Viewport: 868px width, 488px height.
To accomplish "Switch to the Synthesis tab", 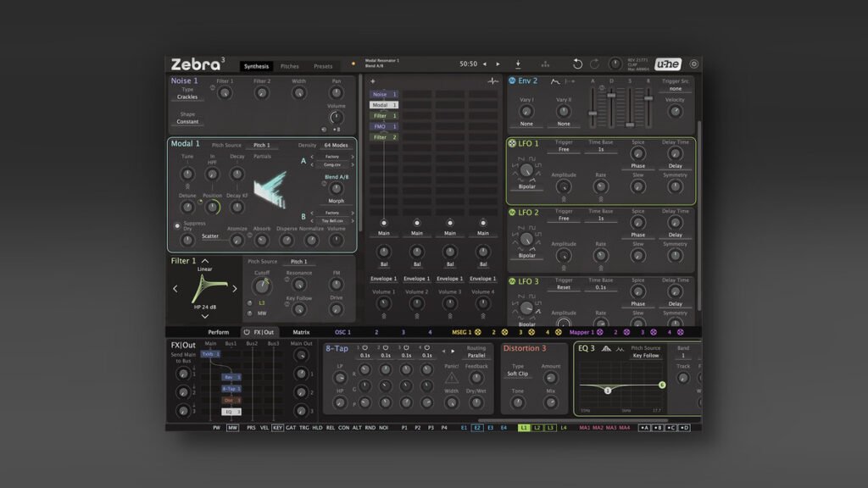I will click(256, 66).
